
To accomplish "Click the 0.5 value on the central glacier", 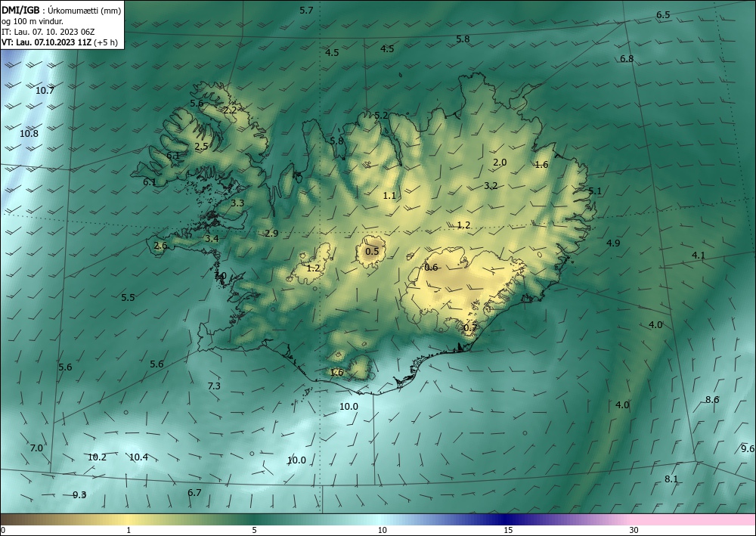I will pyautogui.click(x=372, y=252).
